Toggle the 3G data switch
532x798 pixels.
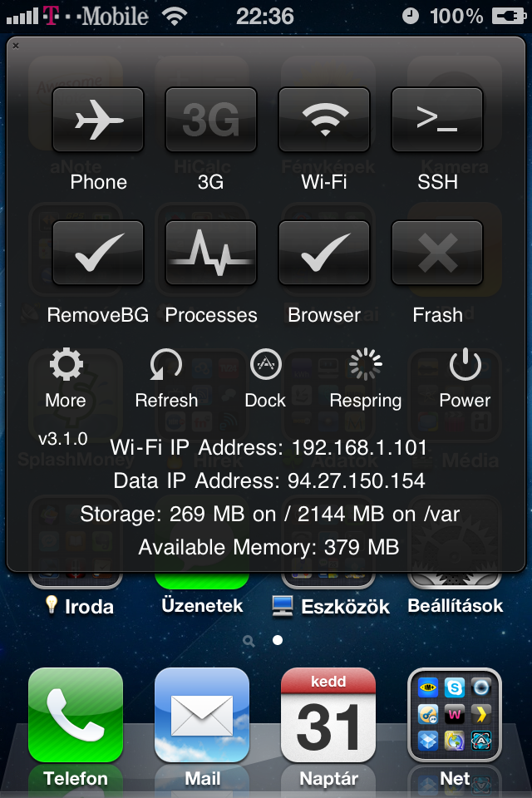211,121
